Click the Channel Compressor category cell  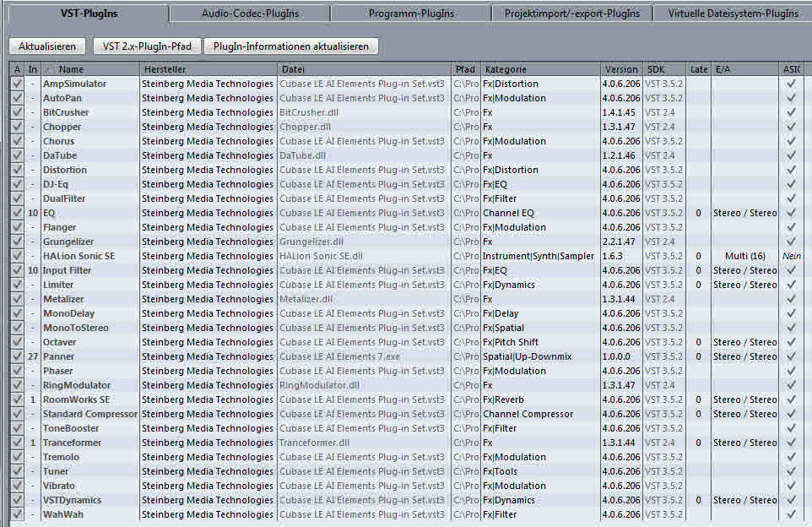pyautogui.click(x=528, y=414)
